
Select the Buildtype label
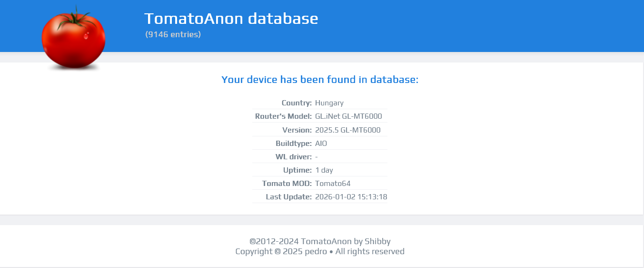(x=294, y=144)
